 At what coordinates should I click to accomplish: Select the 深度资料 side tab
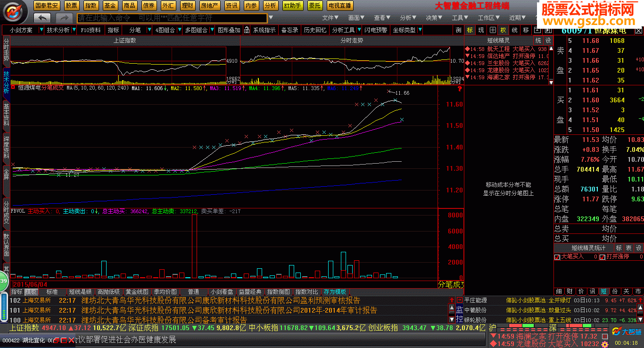click(x=6, y=148)
